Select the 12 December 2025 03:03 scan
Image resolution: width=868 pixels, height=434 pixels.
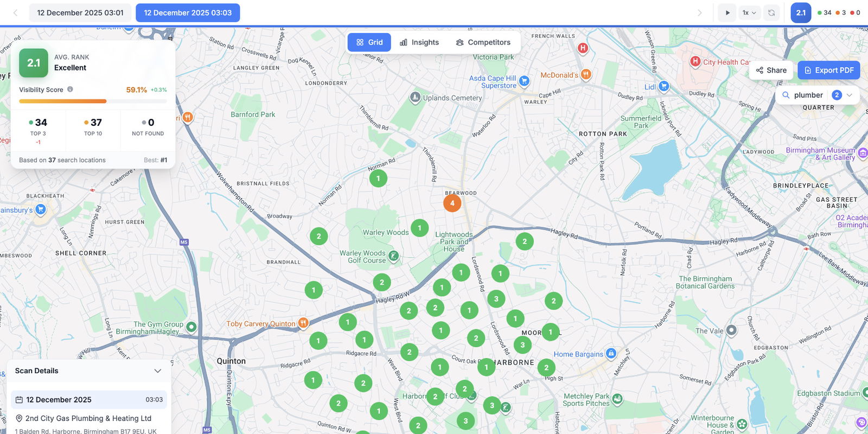(x=188, y=13)
